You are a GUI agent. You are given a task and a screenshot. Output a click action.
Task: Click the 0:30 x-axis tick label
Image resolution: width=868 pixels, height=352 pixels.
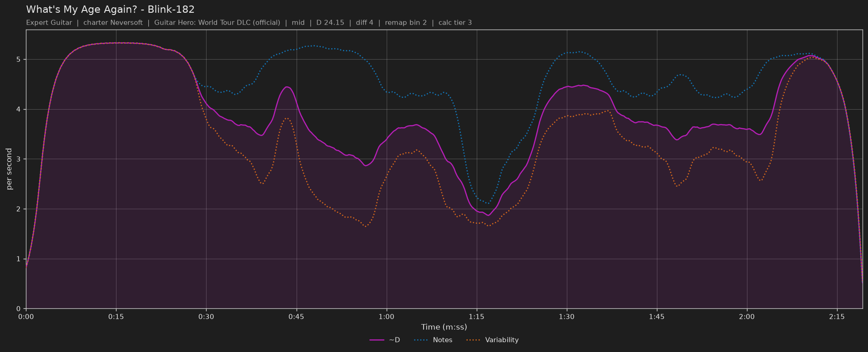pos(206,317)
